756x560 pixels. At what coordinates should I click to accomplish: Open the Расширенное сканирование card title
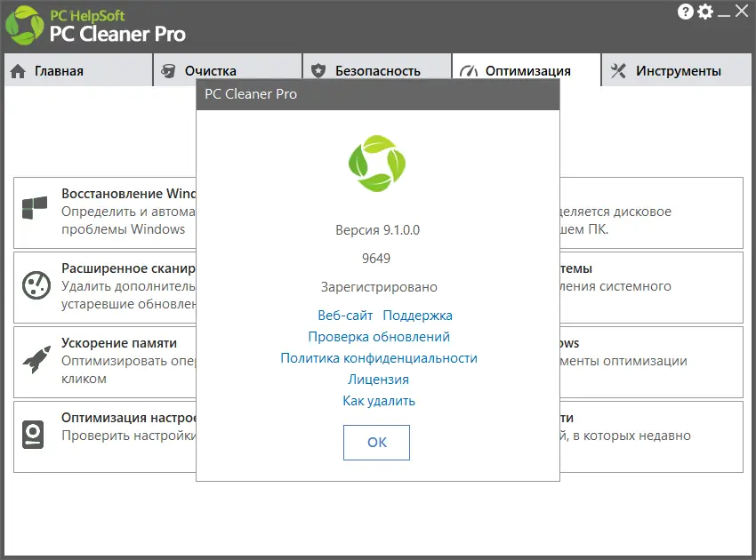[x=129, y=268]
